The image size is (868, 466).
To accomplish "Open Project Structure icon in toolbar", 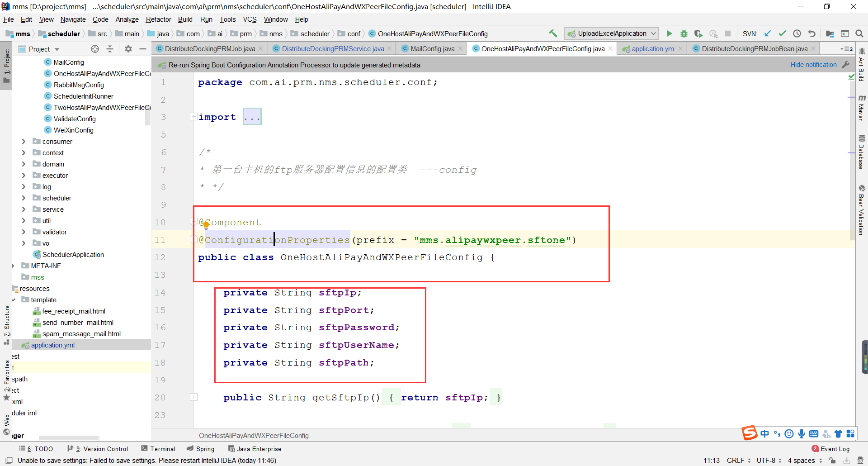I will (x=830, y=33).
